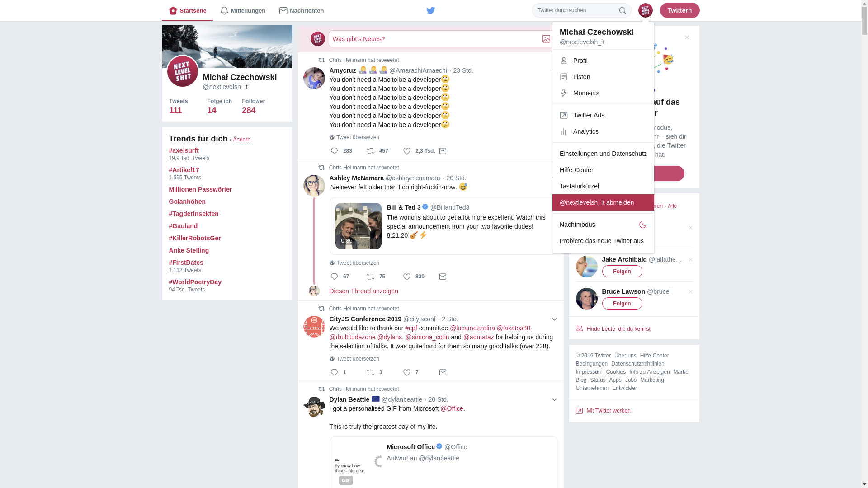The height and width of the screenshot is (488, 868).
Task: Click Folgen button for Jake Archibald
Action: point(622,271)
